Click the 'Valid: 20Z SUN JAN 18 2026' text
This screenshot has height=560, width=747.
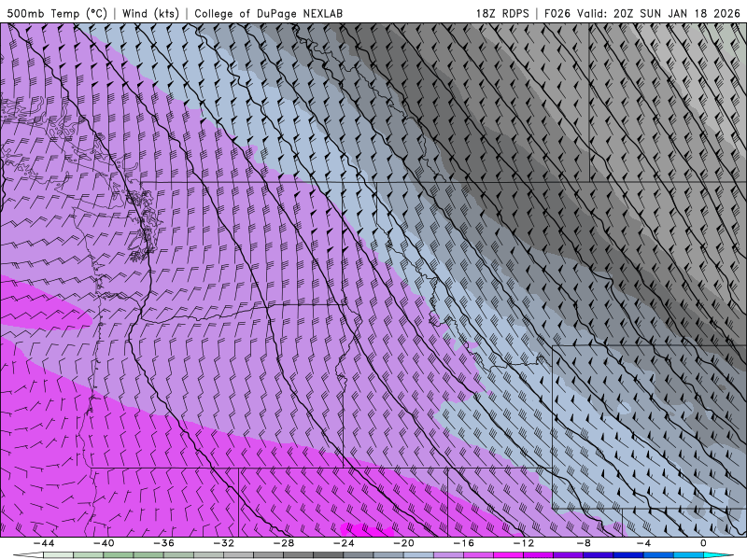[658, 13]
